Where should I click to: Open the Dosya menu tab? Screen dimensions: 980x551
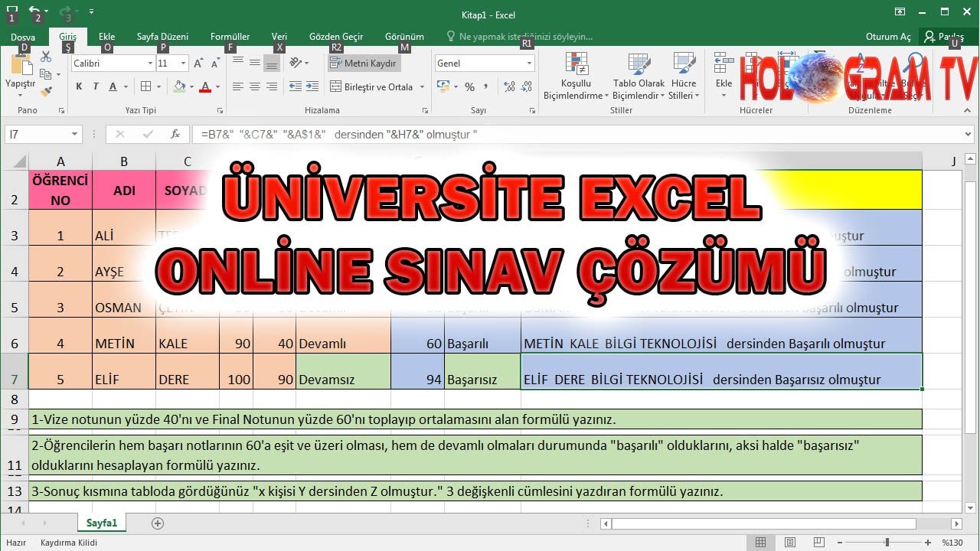[x=22, y=37]
